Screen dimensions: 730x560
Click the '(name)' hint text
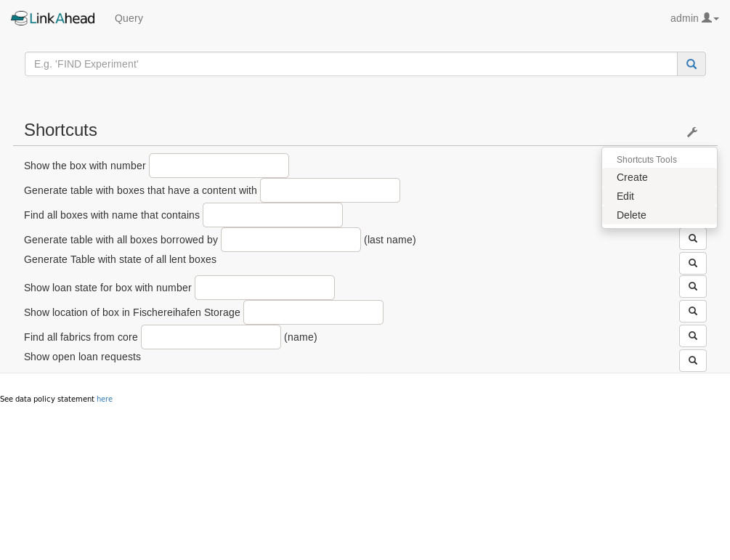(300, 337)
